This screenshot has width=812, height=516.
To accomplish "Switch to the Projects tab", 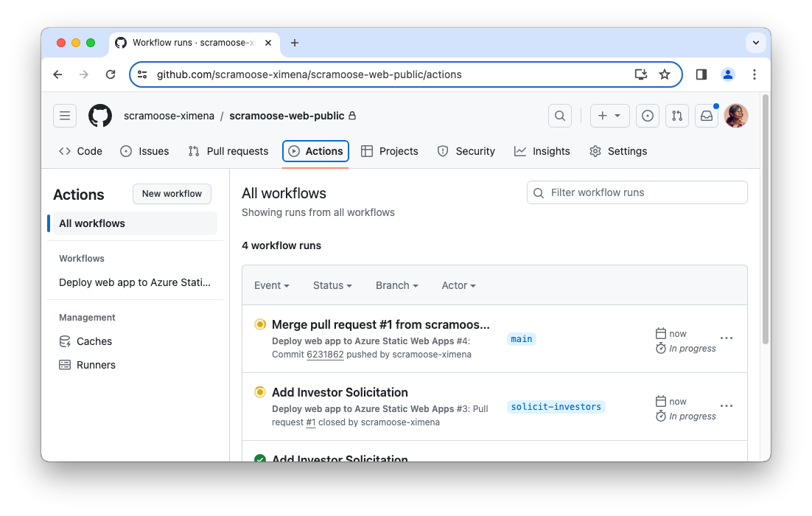I will point(390,151).
